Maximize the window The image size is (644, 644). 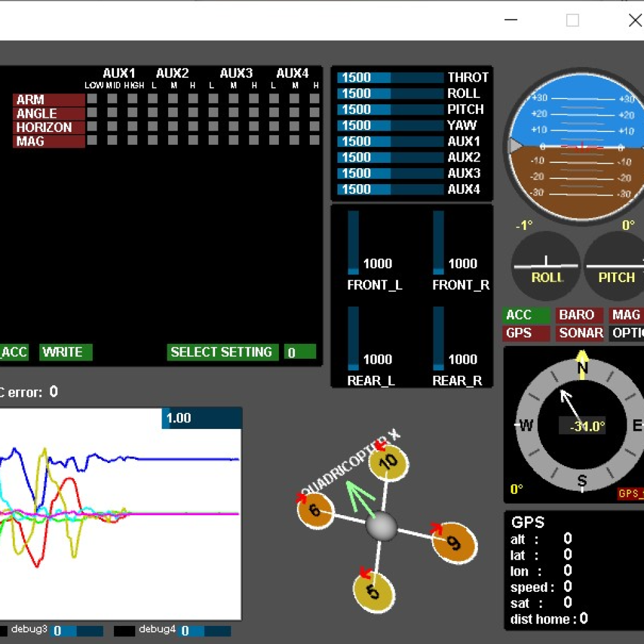pos(573,20)
